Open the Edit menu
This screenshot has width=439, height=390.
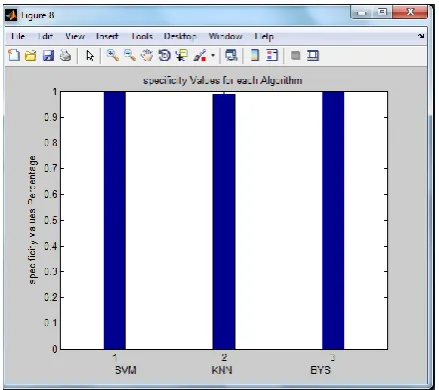coord(45,36)
